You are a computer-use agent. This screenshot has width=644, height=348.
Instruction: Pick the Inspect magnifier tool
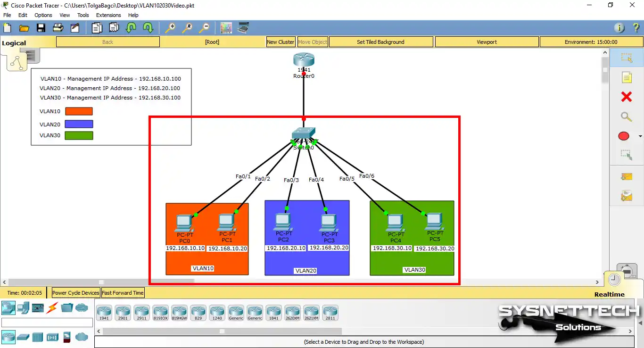point(626,117)
